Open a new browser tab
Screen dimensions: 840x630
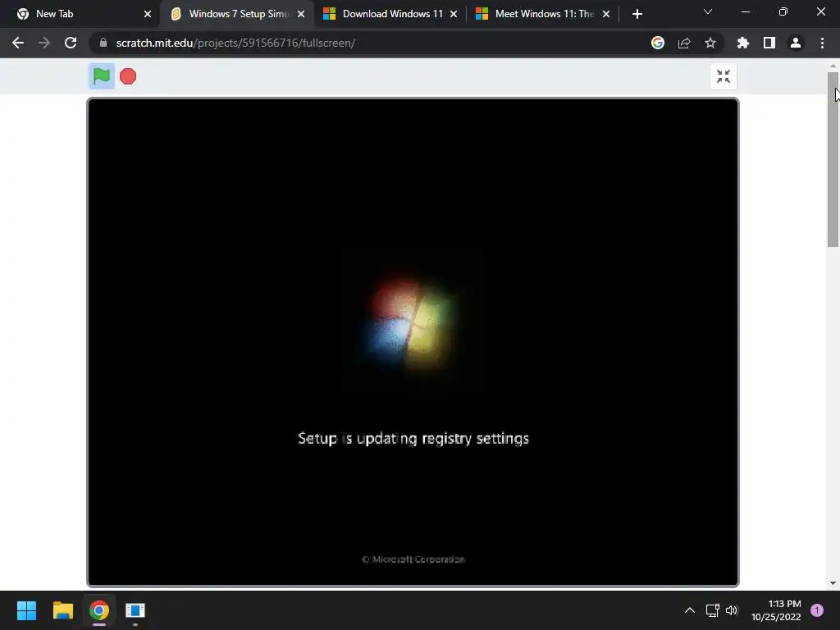pos(637,14)
